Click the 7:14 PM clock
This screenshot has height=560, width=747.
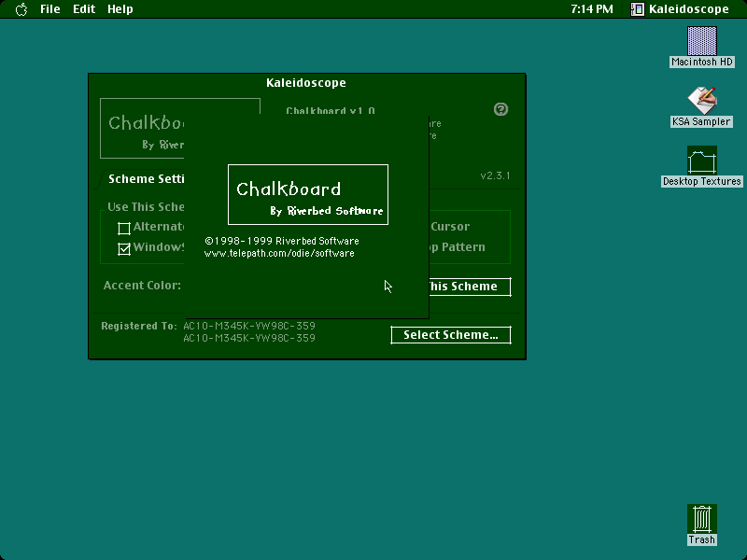(592, 9)
